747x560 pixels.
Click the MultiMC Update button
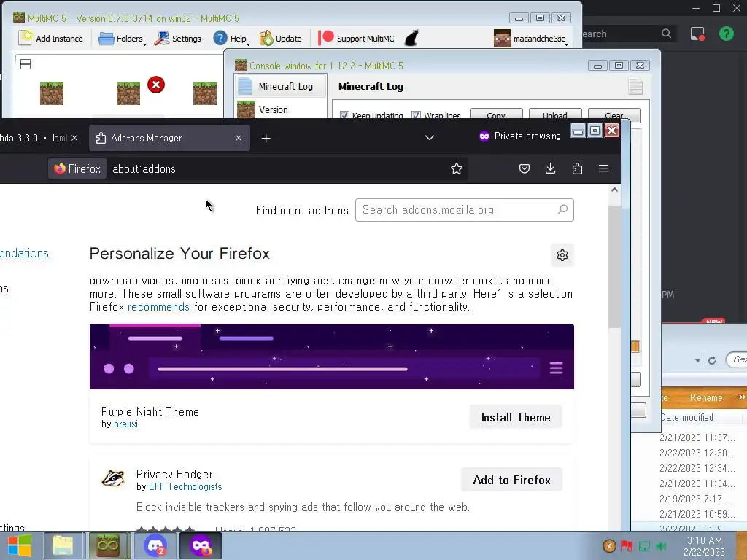[281, 39]
